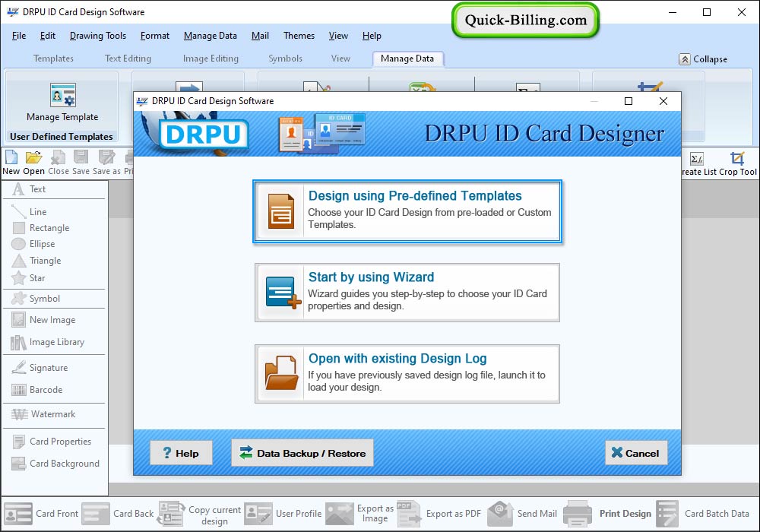Open User Profile
This screenshot has width=760, height=532.
point(283,514)
